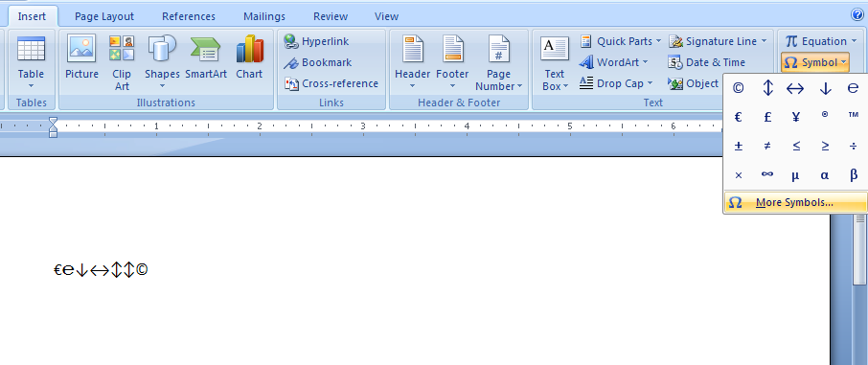The width and height of the screenshot is (868, 365).
Task: Insert the euro sign symbol
Action: point(738,117)
